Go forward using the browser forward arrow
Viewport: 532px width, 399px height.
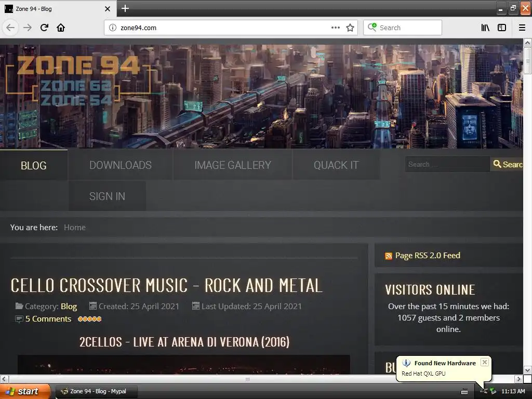tap(28, 28)
